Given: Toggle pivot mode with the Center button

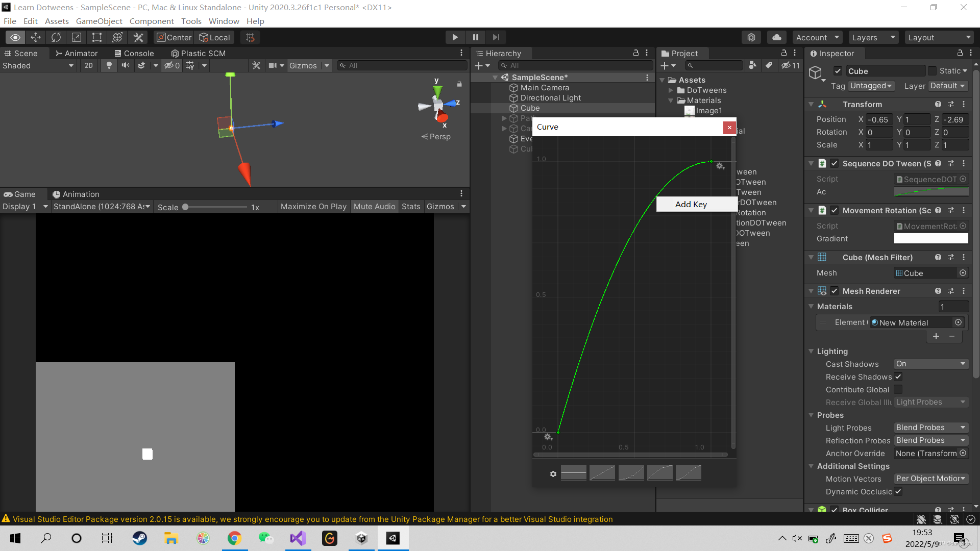Looking at the screenshot, I should click(174, 37).
